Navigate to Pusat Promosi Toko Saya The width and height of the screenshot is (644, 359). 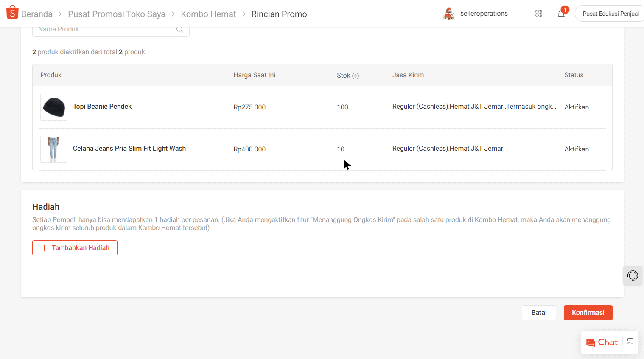(x=117, y=14)
